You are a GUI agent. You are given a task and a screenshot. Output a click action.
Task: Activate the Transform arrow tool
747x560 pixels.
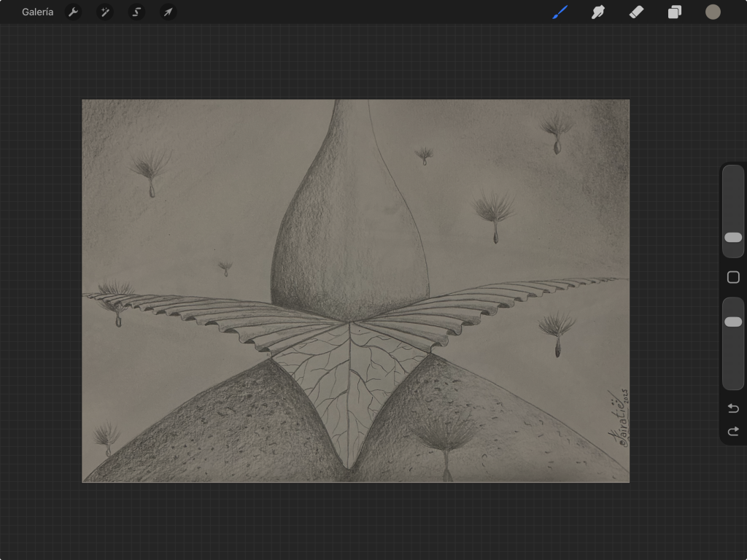point(169,12)
